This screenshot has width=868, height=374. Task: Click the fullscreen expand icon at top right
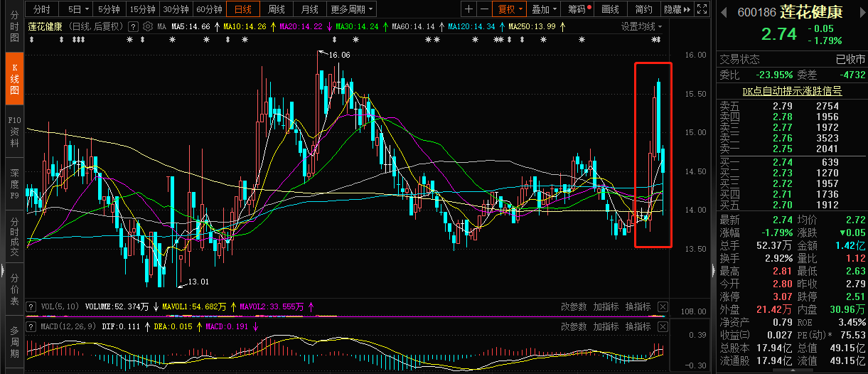point(702,9)
